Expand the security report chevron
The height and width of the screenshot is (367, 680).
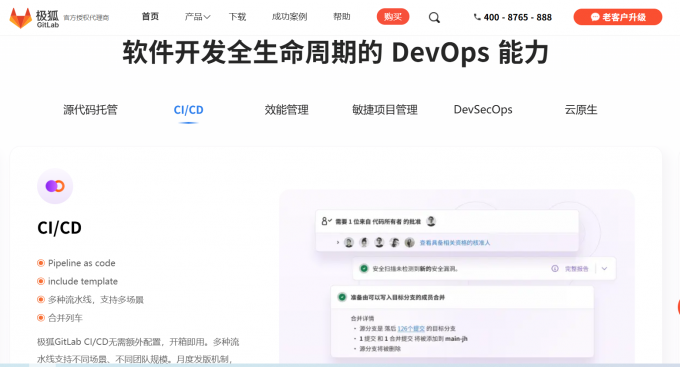(605, 269)
